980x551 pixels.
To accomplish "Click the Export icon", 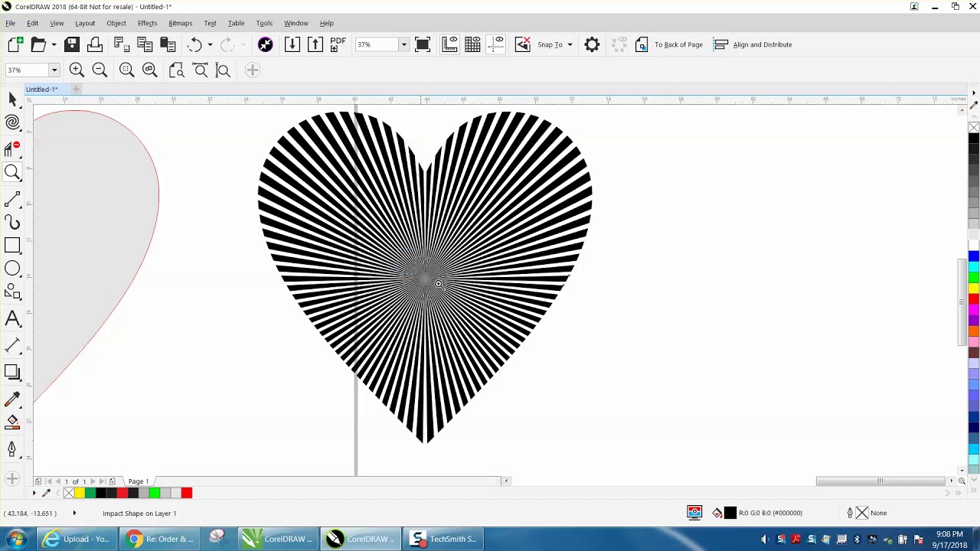I will pos(315,44).
